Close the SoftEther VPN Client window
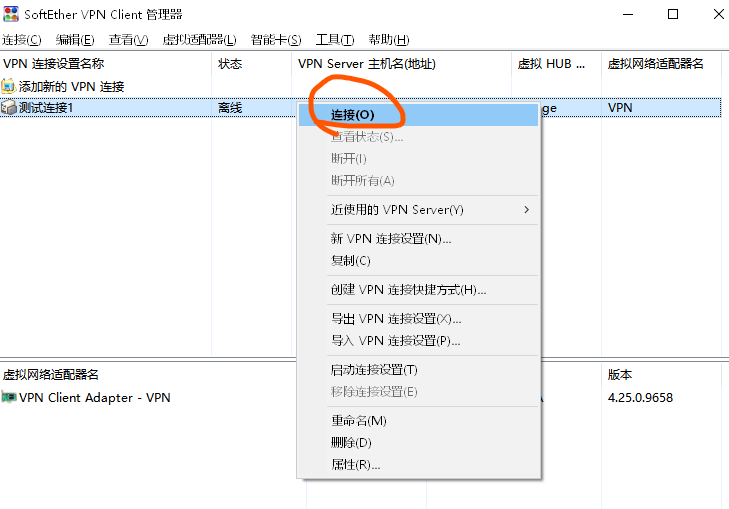Viewport: 729px width, 509px height. (718, 14)
